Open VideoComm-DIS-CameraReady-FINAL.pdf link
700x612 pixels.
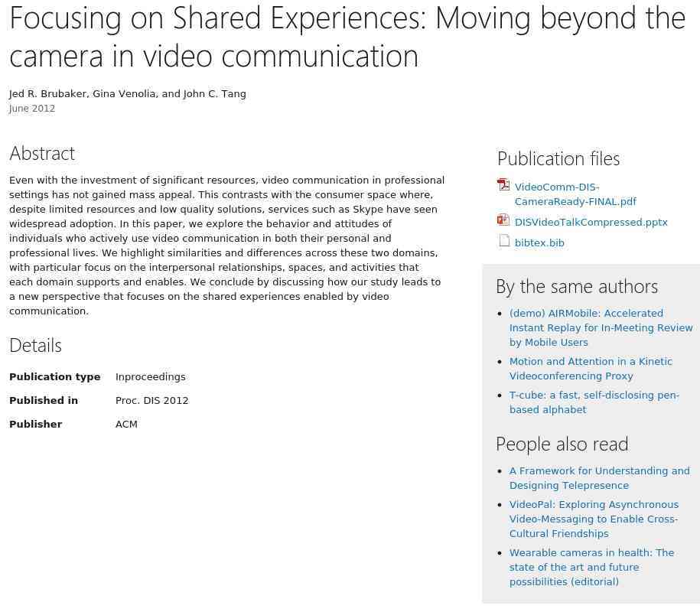(575, 194)
